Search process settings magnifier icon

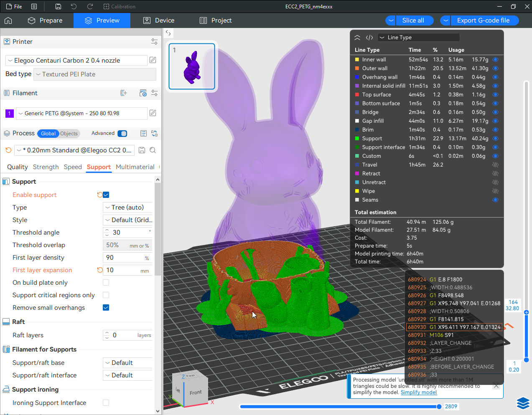click(x=153, y=150)
